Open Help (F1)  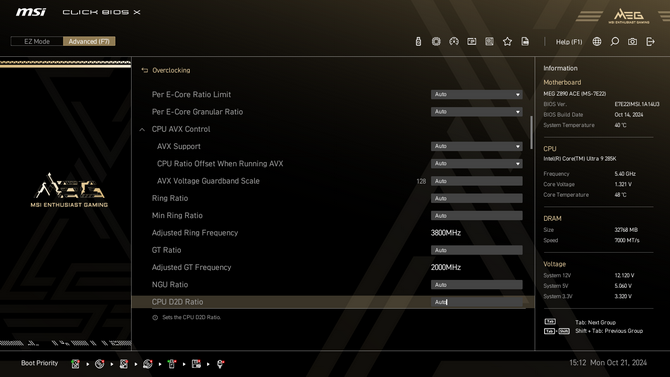point(569,42)
